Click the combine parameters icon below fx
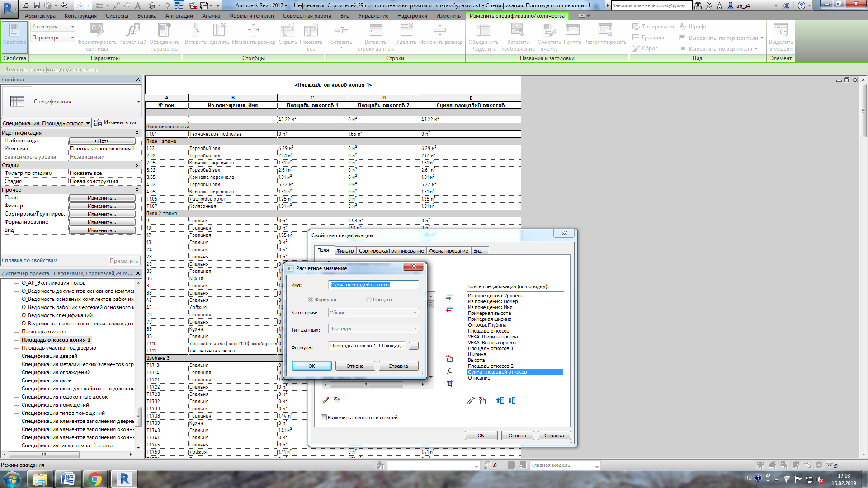 449,384
